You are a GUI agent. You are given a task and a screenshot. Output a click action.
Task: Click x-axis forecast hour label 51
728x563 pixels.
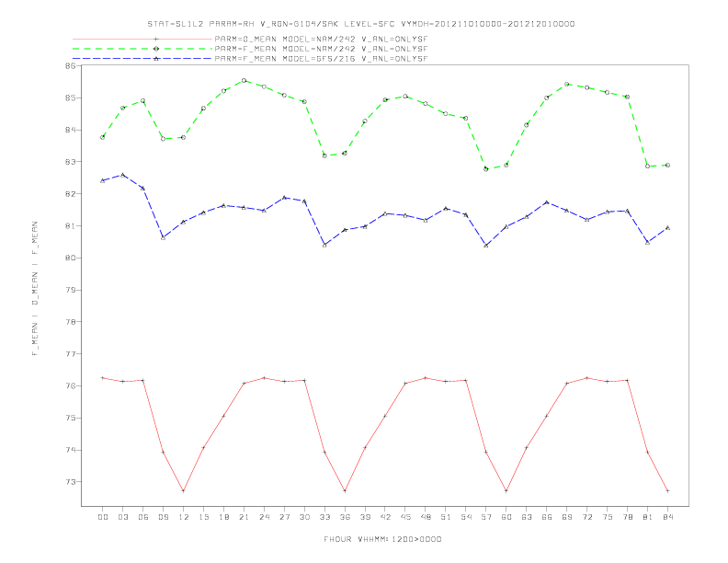coord(446,517)
